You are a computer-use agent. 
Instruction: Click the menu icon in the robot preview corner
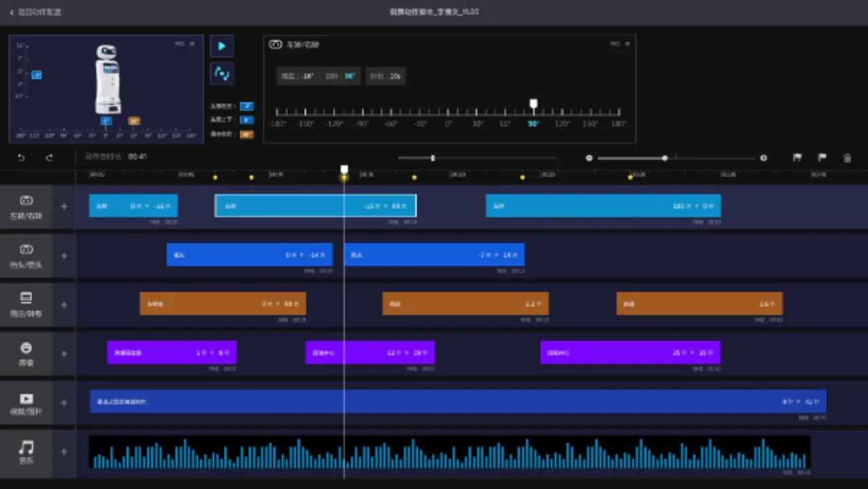click(x=192, y=43)
